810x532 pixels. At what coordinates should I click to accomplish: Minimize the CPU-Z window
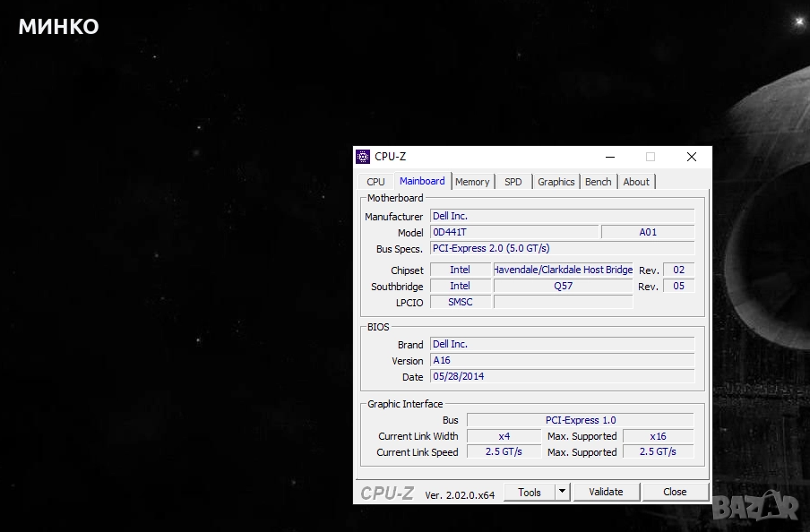(x=609, y=157)
